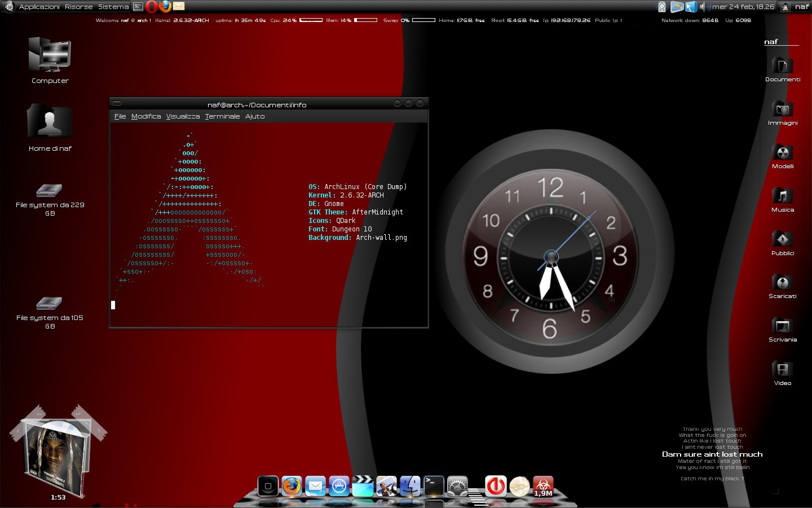Open the Computer desktop icon
Image resolution: width=812 pixels, height=508 pixels.
coord(50,55)
